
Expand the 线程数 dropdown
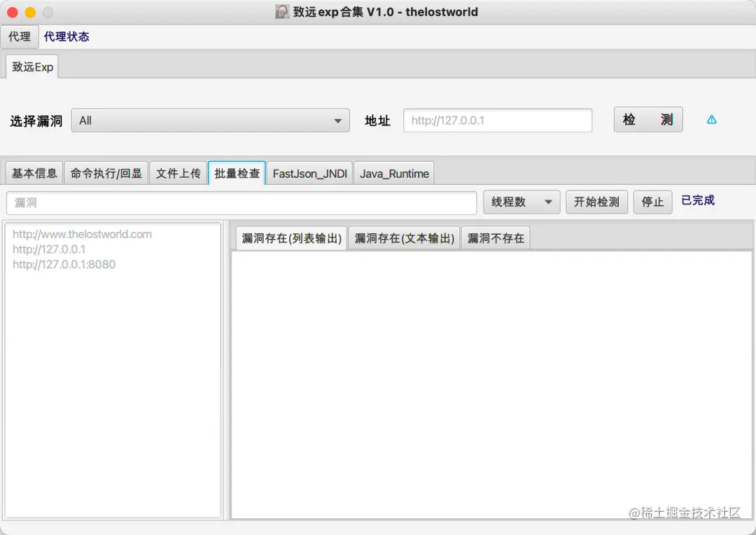click(x=521, y=202)
